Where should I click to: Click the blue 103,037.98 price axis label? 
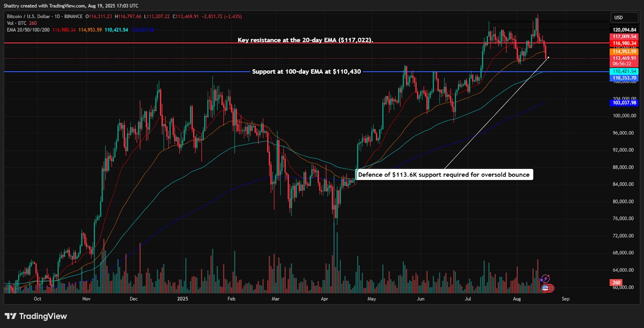coord(624,103)
